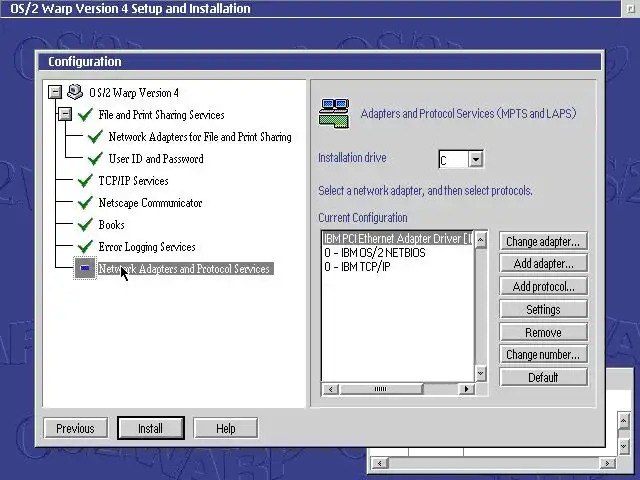
Task: Open the Installation drive dropdown arrow
Action: pyautogui.click(x=476, y=159)
